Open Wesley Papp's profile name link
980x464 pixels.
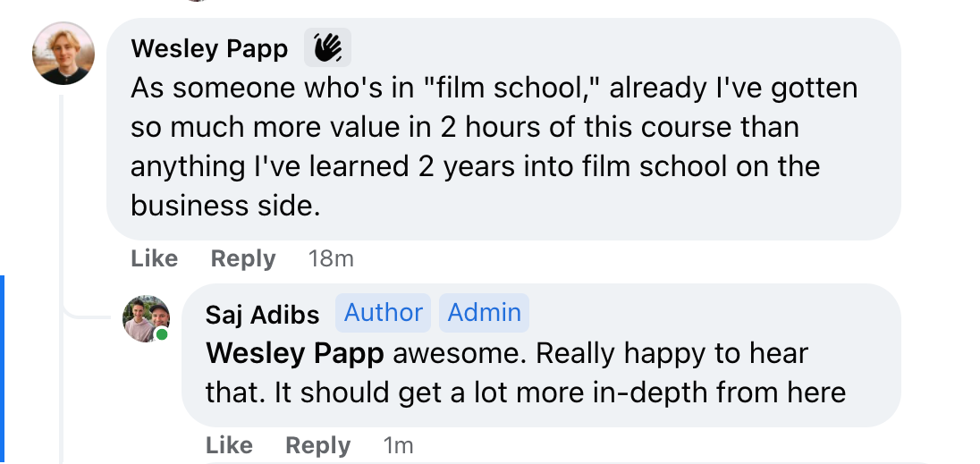point(209,48)
